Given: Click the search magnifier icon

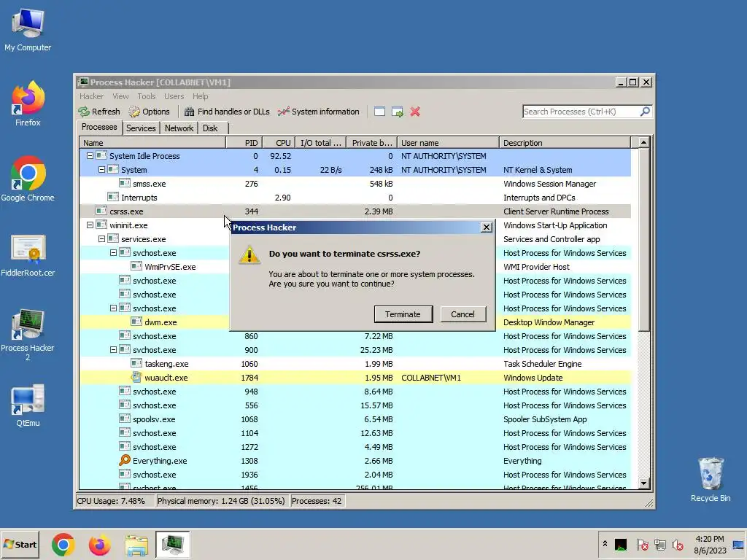Looking at the screenshot, I should [x=645, y=112].
